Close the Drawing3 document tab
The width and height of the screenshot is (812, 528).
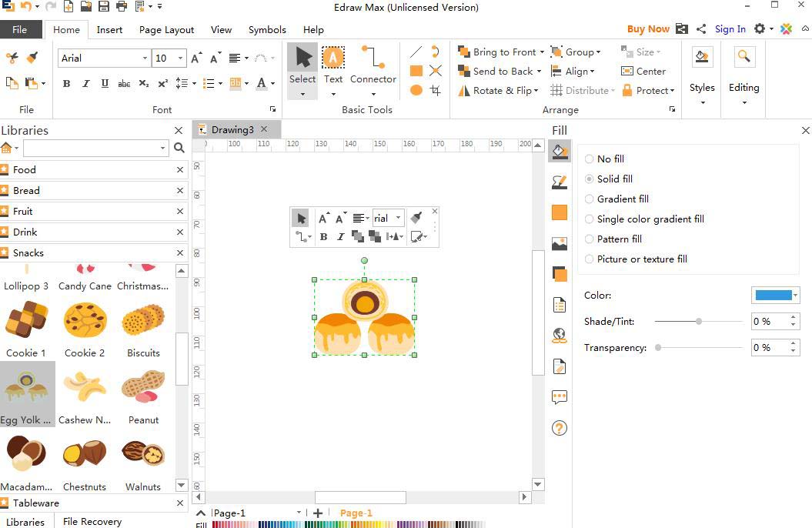coord(264,129)
